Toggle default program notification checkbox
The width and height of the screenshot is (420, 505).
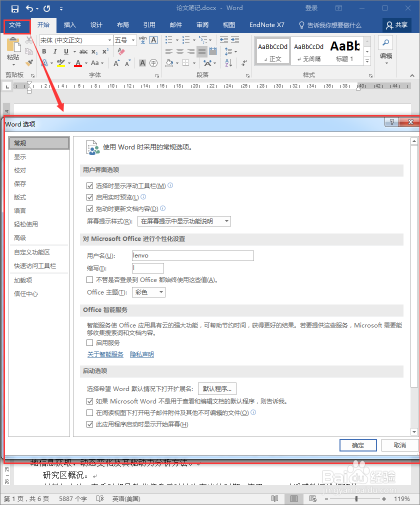coord(90,401)
